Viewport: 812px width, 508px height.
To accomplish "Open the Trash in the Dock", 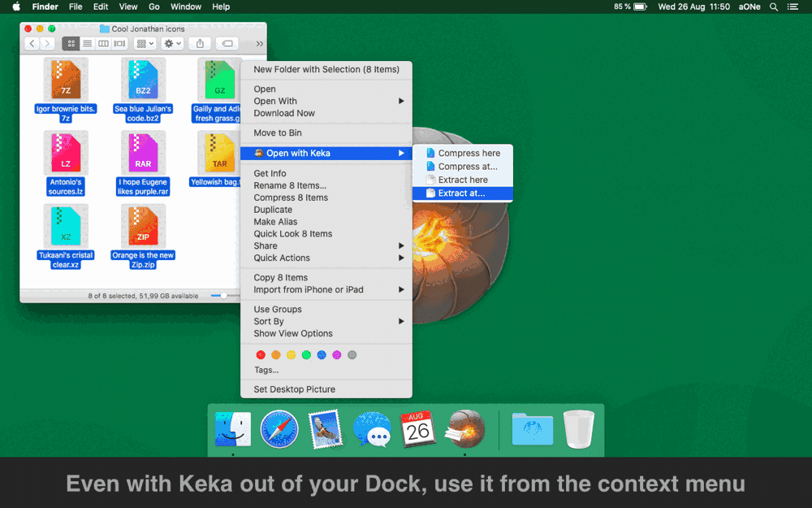I will 578,428.
